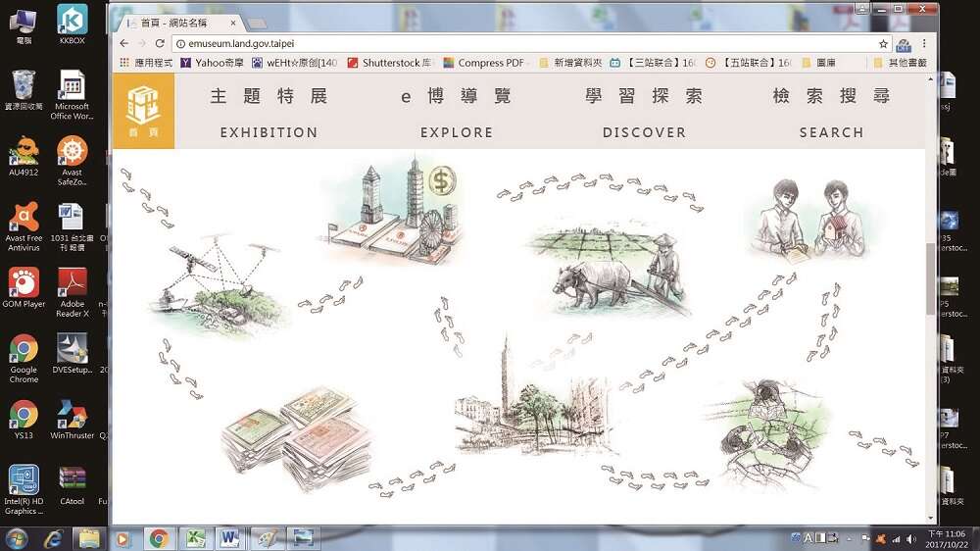Open the e博導覽 EXPLORE menu

pyautogui.click(x=457, y=113)
